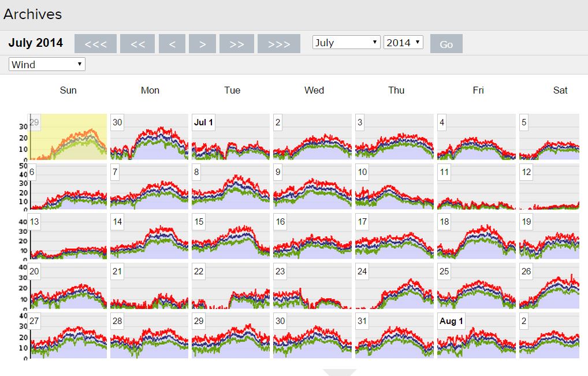Advance to next month with > button
Viewport: 588px width, 376px height.
202,44
